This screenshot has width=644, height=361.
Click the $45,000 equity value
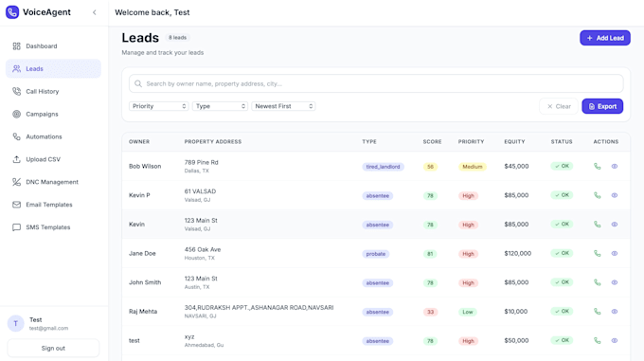pos(516,167)
